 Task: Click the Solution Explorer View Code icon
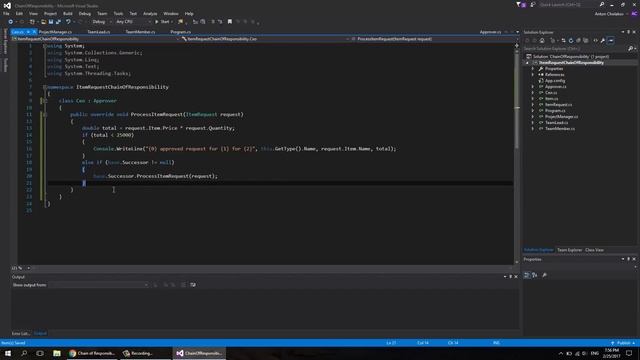pos(595,40)
